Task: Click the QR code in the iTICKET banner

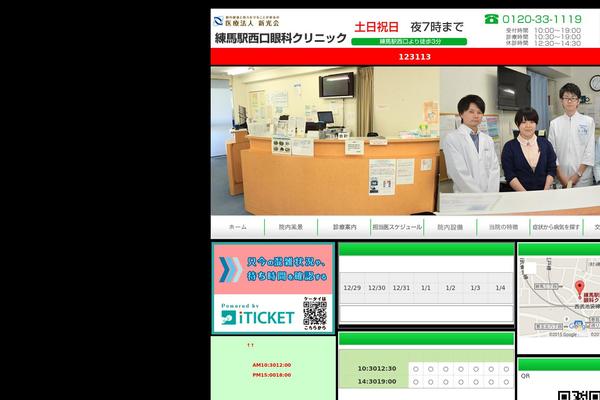Action: (315, 313)
